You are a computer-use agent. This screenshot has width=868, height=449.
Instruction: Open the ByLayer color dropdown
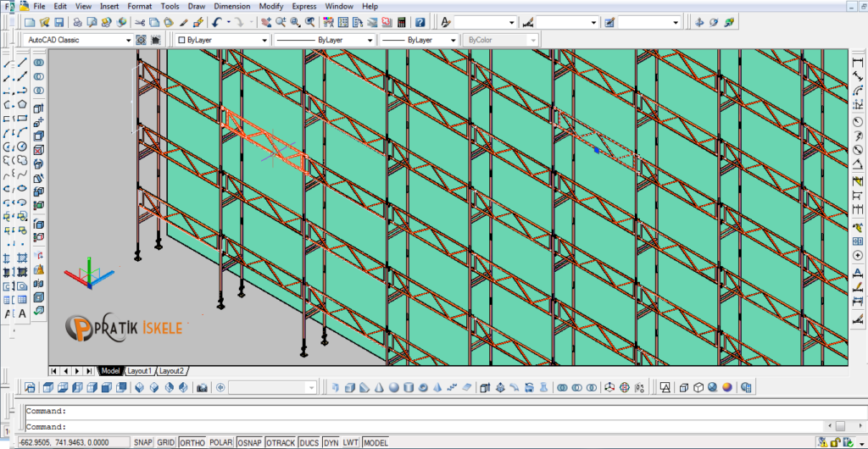pyautogui.click(x=265, y=40)
